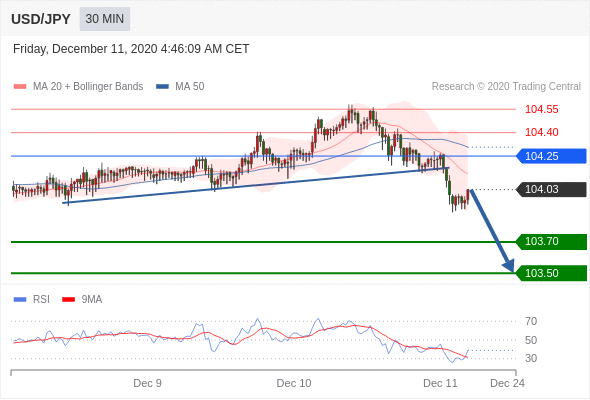Click the RSI blue legend swatch

point(20,300)
